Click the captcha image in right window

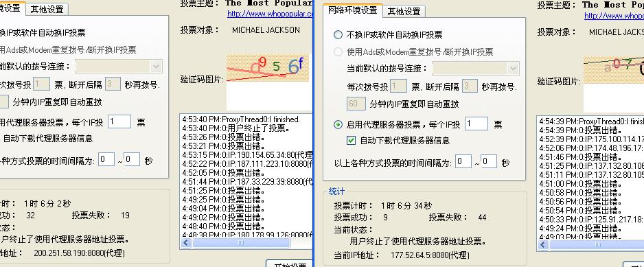614,70
